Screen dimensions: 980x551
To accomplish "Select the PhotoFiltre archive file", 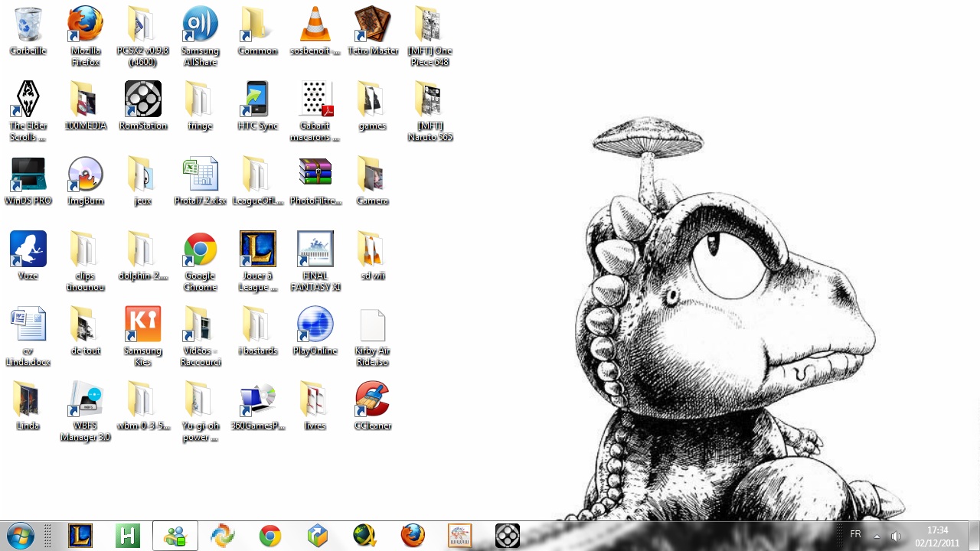I will [x=315, y=181].
